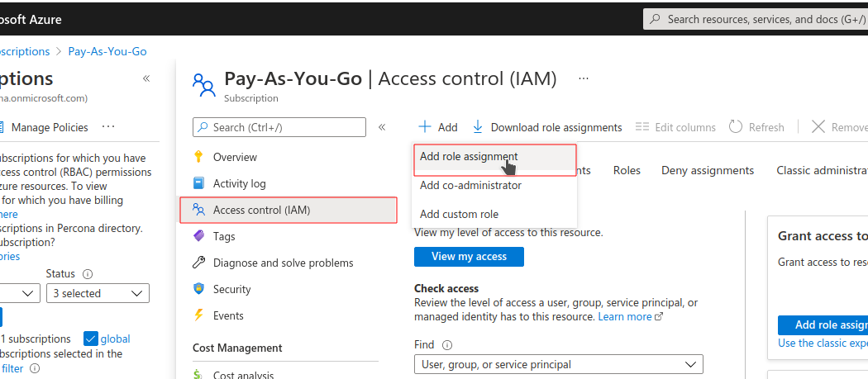Switch to the Deny assignments tab
868x379 pixels.
click(708, 170)
